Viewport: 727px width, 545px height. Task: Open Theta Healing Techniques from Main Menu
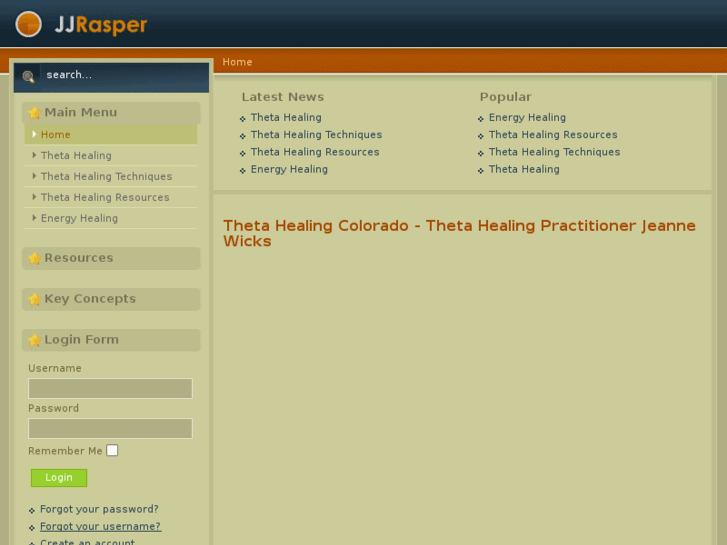click(111, 176)
